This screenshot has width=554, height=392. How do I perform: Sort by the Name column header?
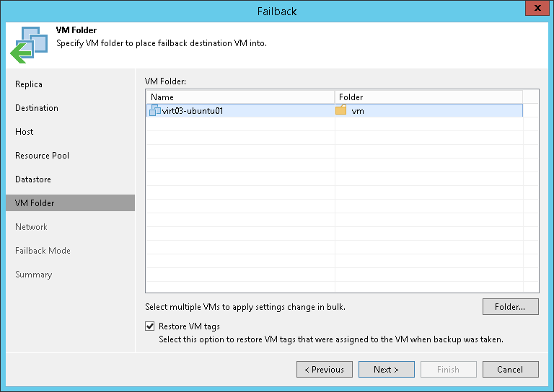coord(239,97)
